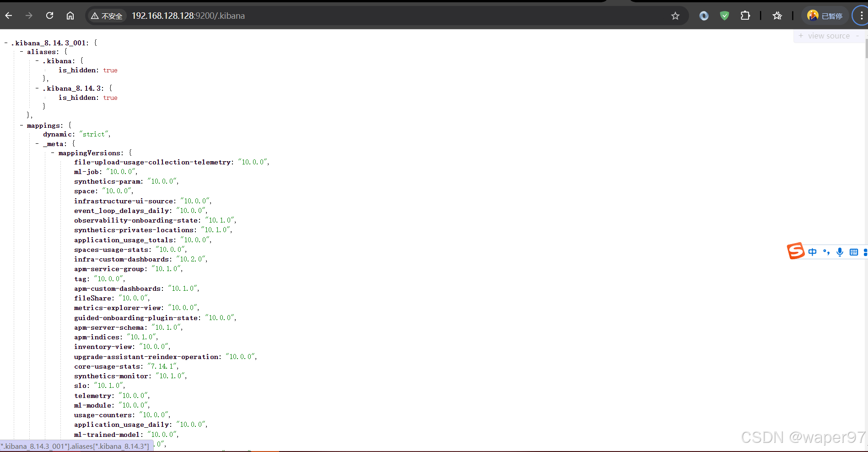The height and width of the screenshot is (452, 868).
Task: Open the paused profile avatar
Action: pos(825,16)
